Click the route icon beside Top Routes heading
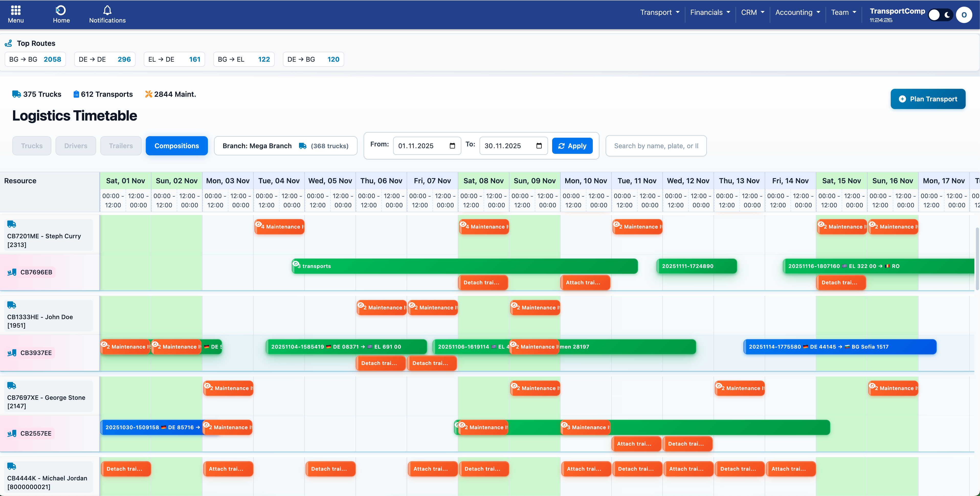The width and height of the screenshot is (980, 496). [8, 43]
